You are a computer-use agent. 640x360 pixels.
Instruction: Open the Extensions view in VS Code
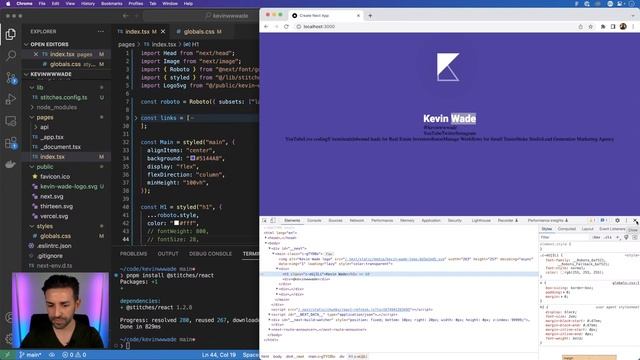click(11, 143)
